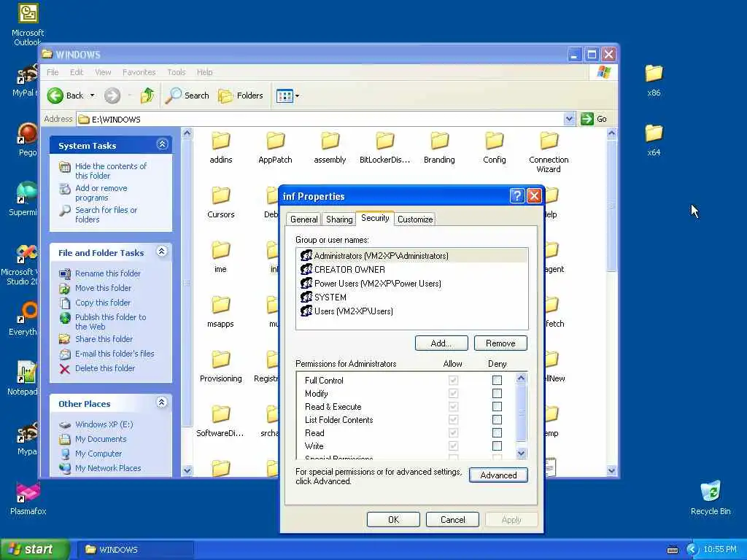This screenshot has height=560, width=747.
Task: Toggle the Folders pane button
Action: 241,96
